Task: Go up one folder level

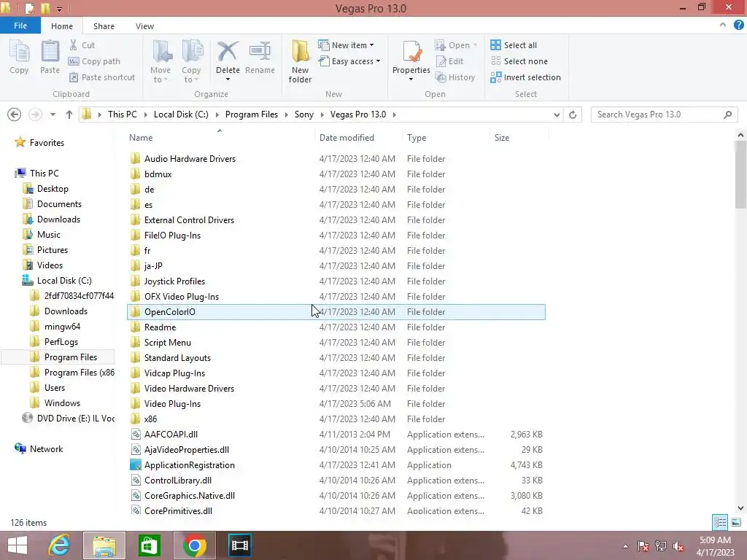Action: 69,114
